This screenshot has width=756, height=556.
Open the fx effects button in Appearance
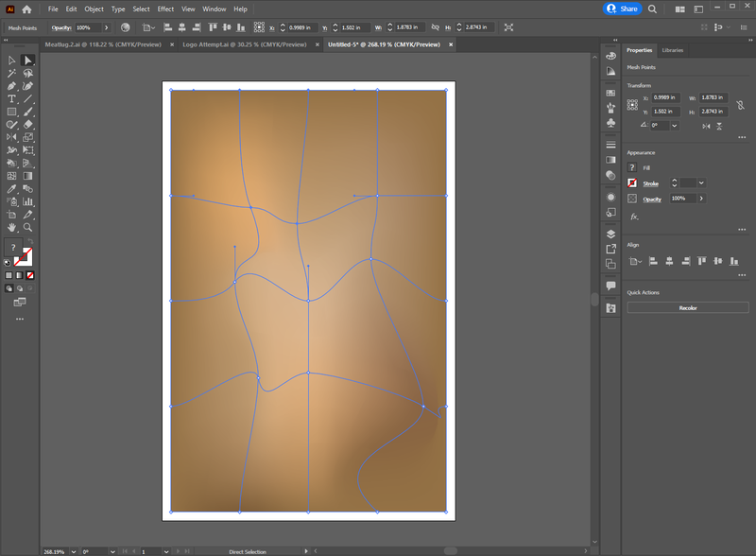pos(634,217)
